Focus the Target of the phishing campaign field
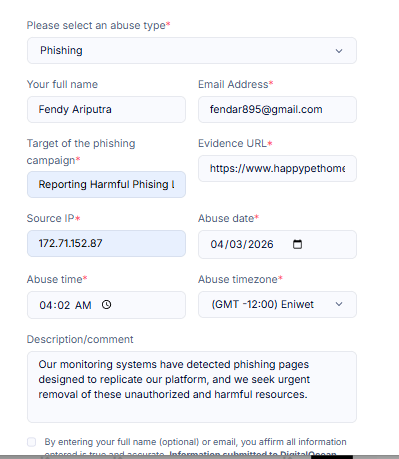 click(106, 184)
